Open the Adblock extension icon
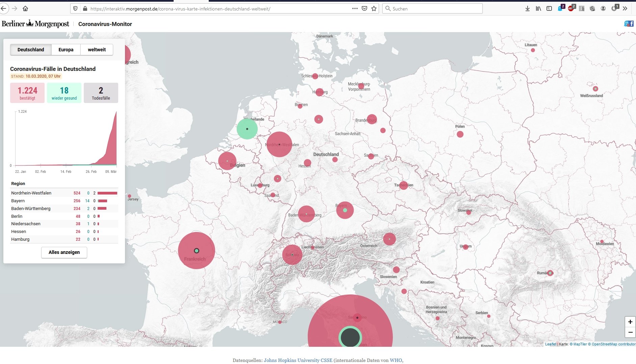 571,8
